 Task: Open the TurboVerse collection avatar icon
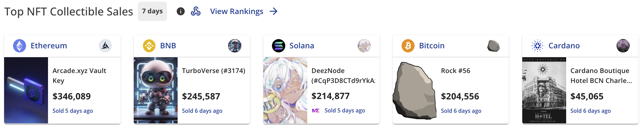click(235, 46)
